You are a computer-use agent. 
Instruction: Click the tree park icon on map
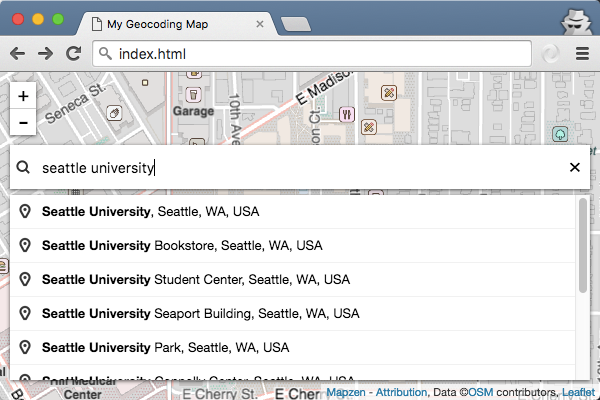(x=560, y=134)
